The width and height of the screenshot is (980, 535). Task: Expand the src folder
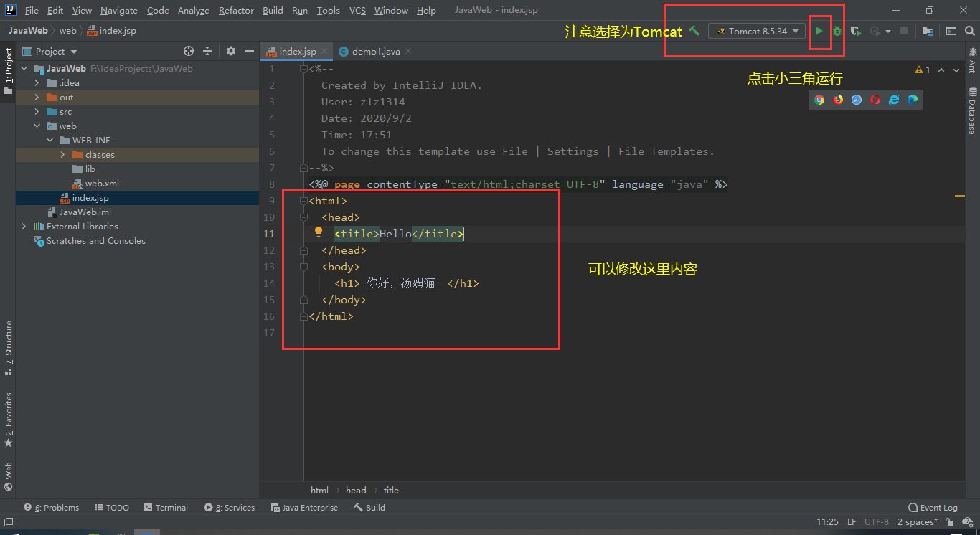[37, 111]
